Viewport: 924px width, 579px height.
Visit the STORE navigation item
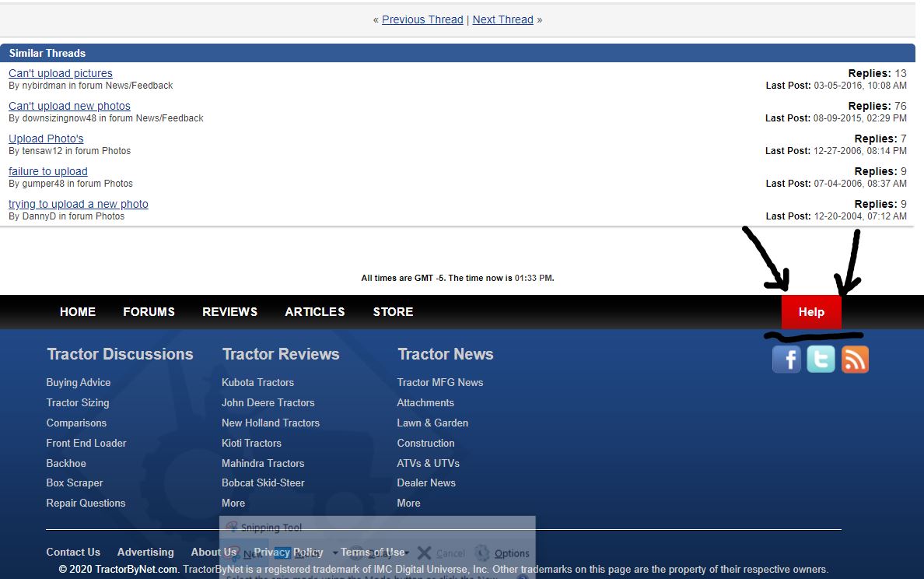393,312
